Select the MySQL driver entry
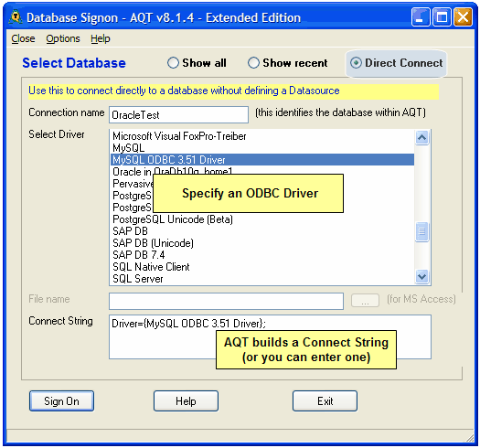480x448 pixels. 262,148
